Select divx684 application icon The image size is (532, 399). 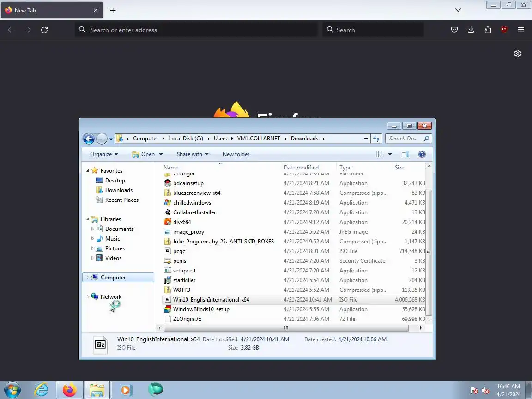tap(168, 222)
